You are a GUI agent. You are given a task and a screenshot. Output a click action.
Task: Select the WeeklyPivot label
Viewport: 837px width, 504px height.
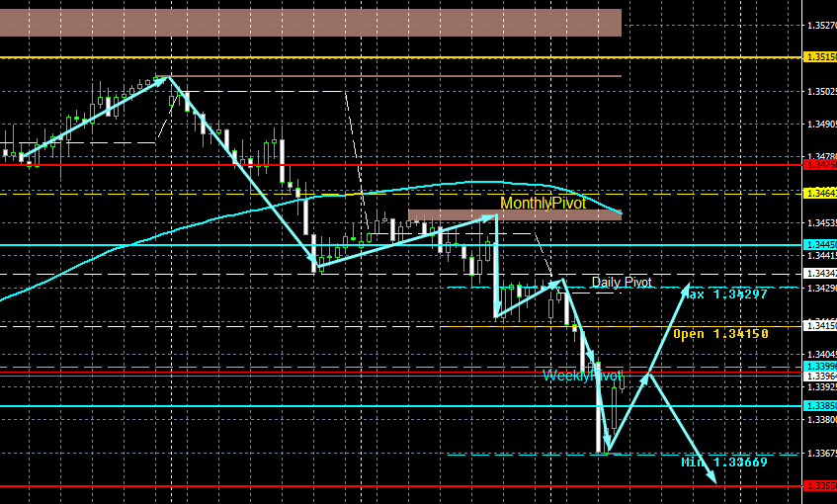582,376
